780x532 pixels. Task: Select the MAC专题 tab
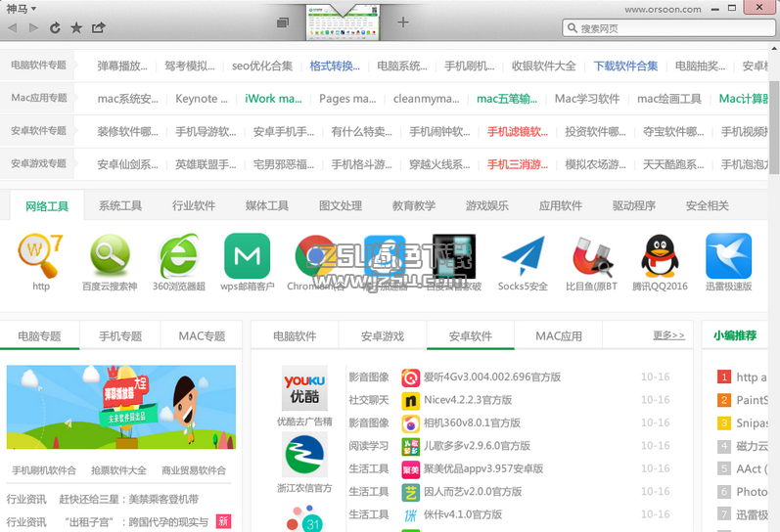pos(202,336)
